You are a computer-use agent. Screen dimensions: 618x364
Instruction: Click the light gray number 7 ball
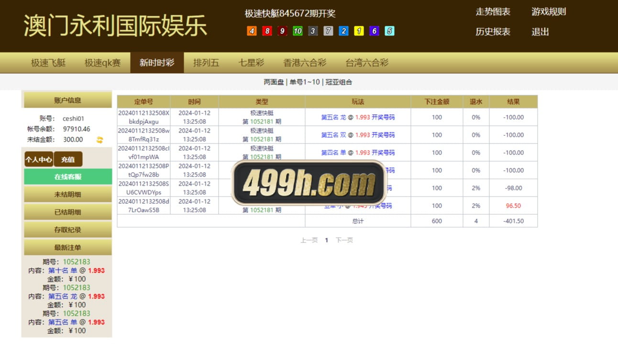tap(328, 31)
